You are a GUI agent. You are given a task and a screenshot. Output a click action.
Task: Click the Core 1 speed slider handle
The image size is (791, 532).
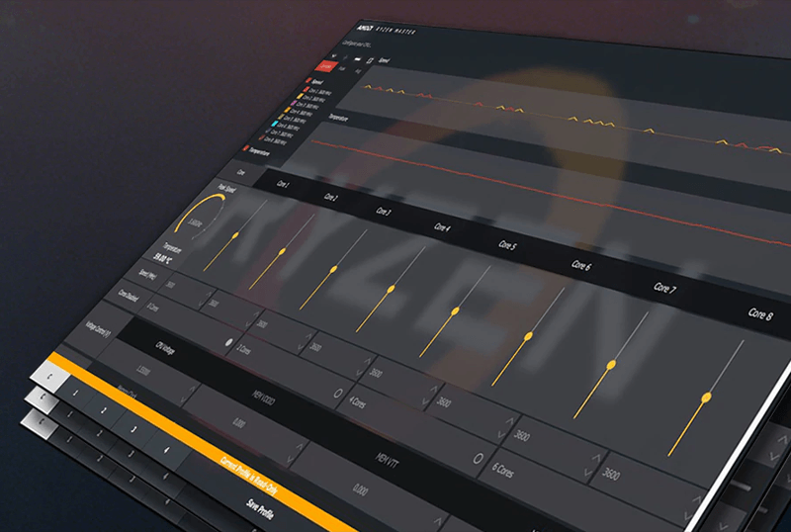pyautogui.click(x=235, y=235)
